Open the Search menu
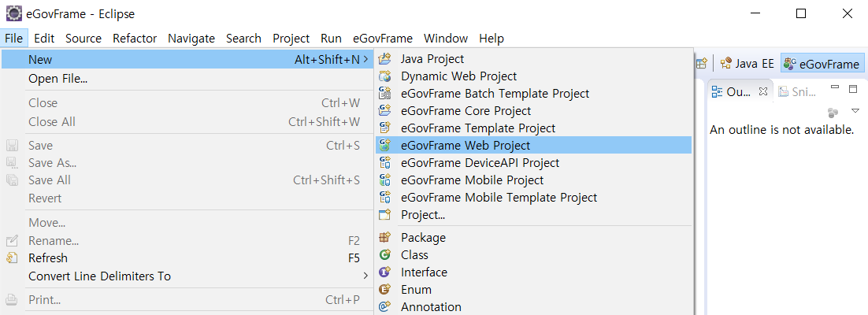868x315 pixels. 243,39
